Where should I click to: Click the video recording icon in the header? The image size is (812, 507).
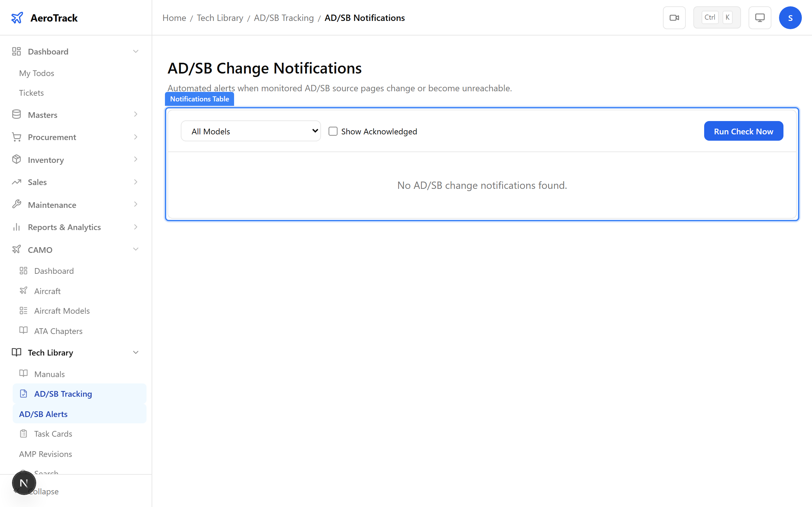[674, 17]
